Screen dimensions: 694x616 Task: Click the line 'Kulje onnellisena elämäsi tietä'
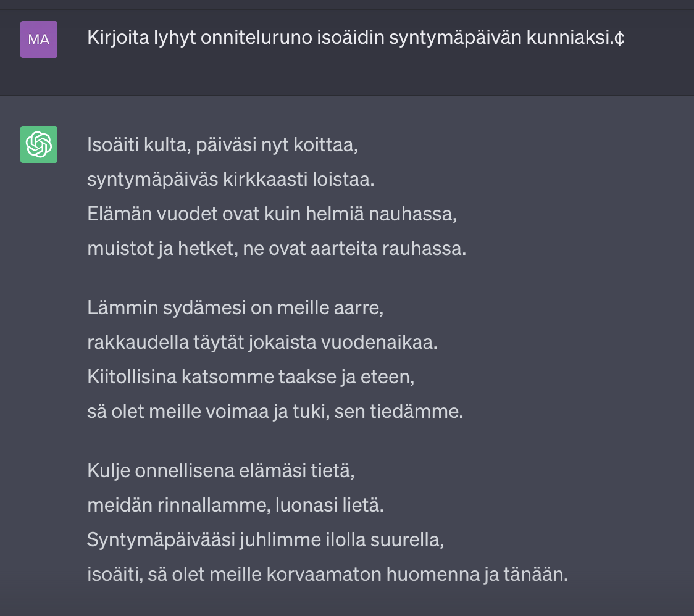click(x=221, y=471)
